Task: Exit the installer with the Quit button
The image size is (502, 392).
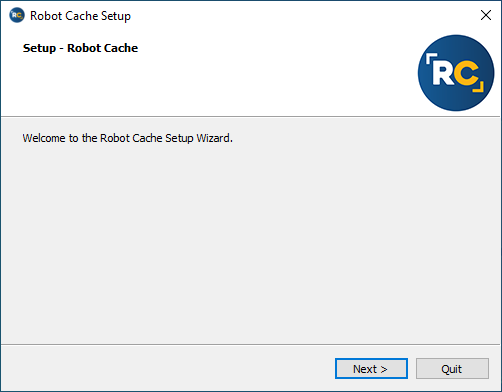Action: (x=452, y=369)
